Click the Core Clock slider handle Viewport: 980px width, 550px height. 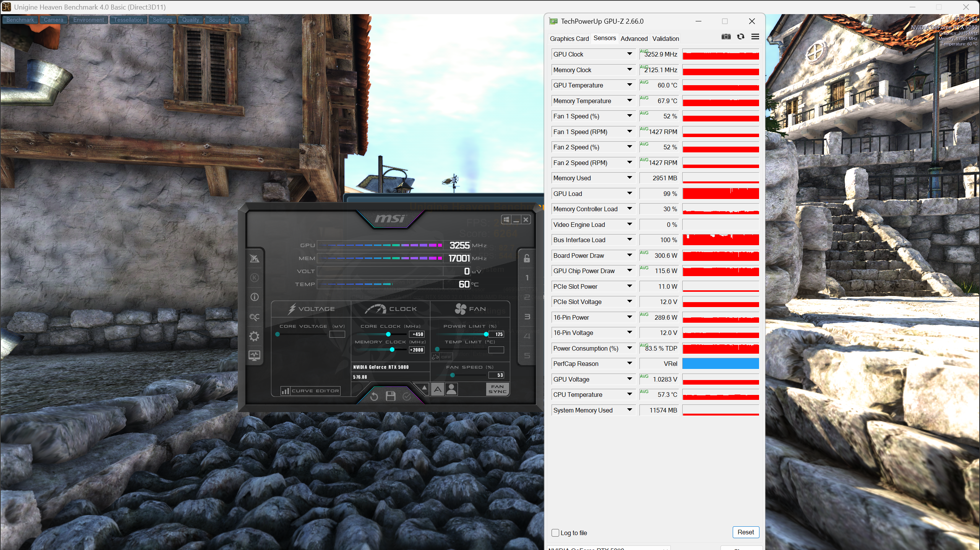(388, 334)
